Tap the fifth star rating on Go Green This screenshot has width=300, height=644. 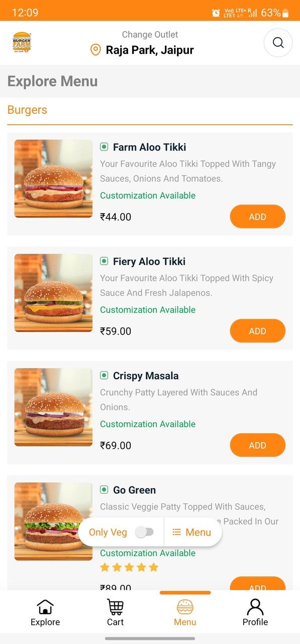click(153, 567)
